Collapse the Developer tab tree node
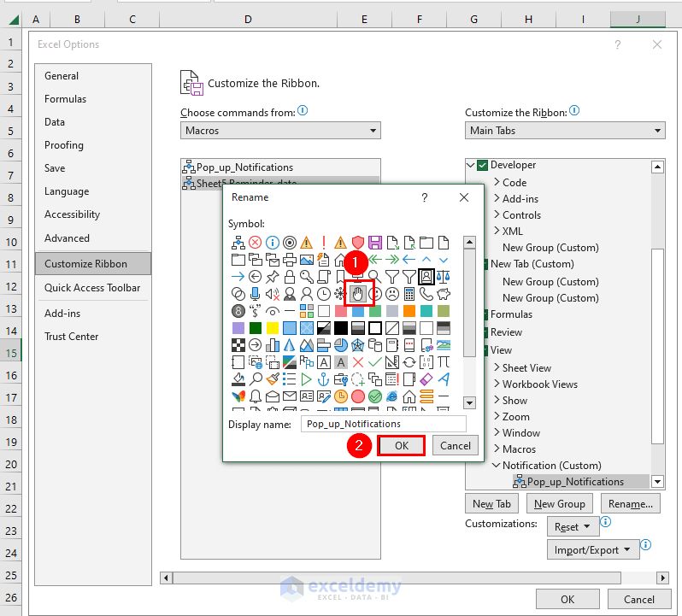682x616 pixels. [470, 165]
